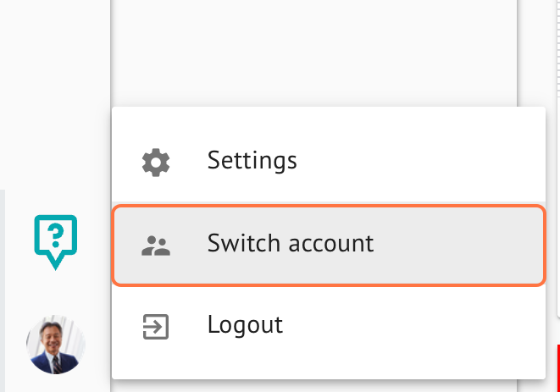Click the empty main panel above the menu

click(x=314, y=52)
